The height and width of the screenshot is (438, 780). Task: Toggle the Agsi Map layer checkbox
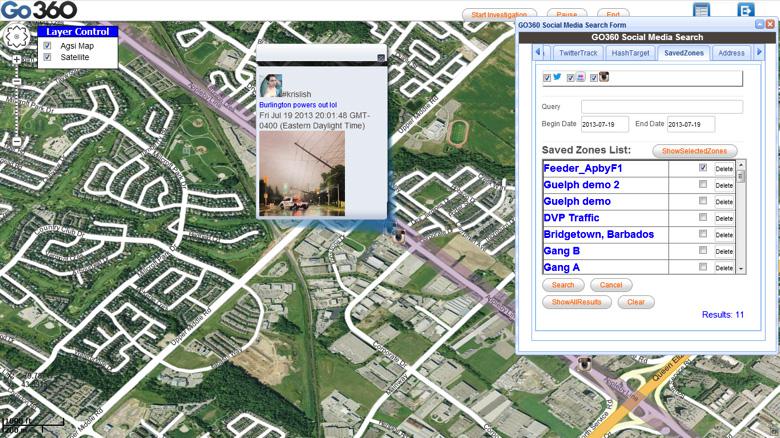pos(47,45)
